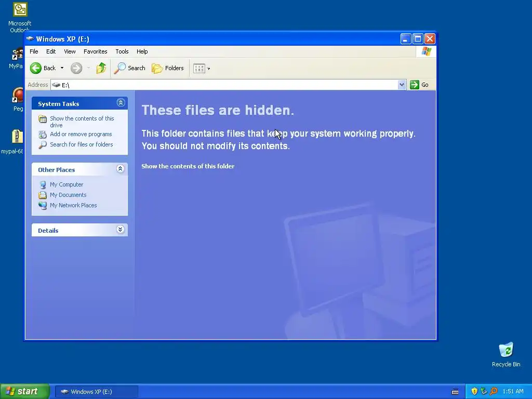Click the orange magnifier tray icon
The image size is (532, 399).
tap(494, 392)
